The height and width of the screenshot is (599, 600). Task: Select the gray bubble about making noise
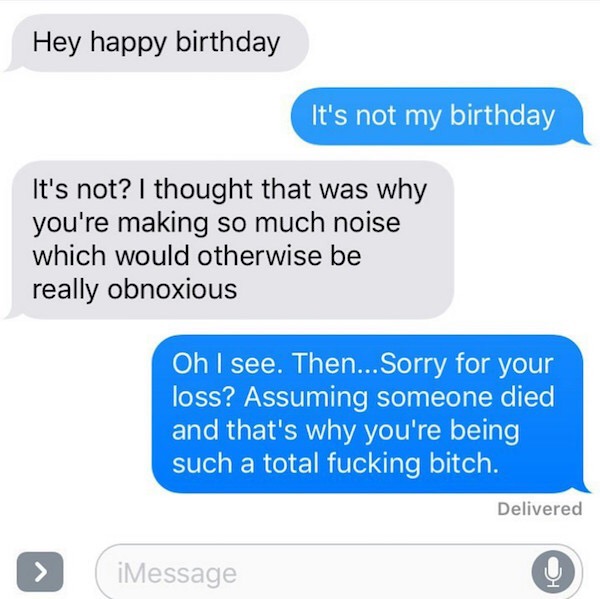pyautogui.click(x=230, y=240)
